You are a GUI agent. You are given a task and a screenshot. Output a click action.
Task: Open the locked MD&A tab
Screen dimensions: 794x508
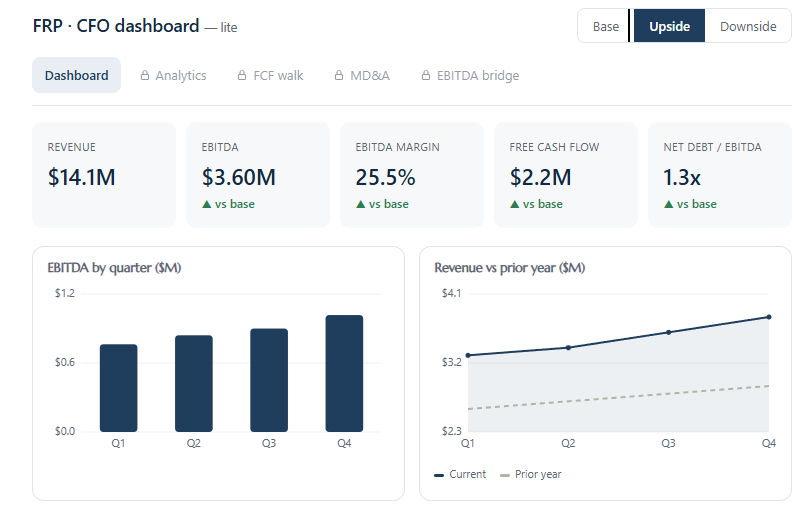(362, 75)
